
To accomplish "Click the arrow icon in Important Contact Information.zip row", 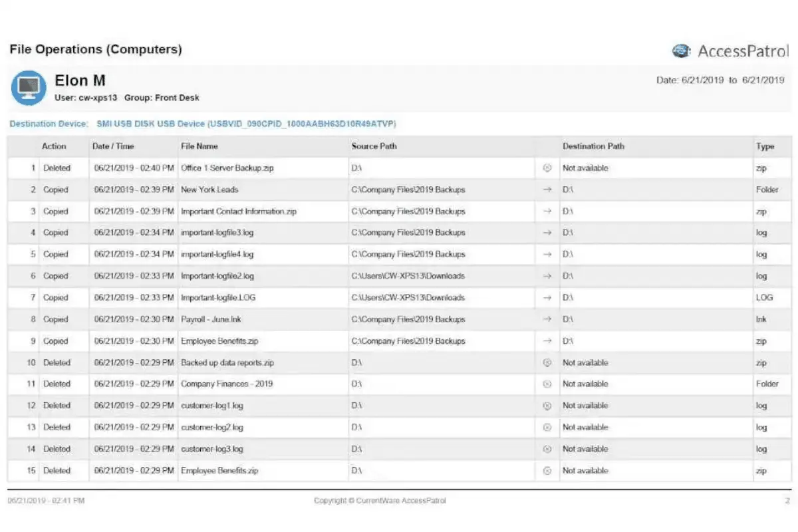I will click(547, 211).
